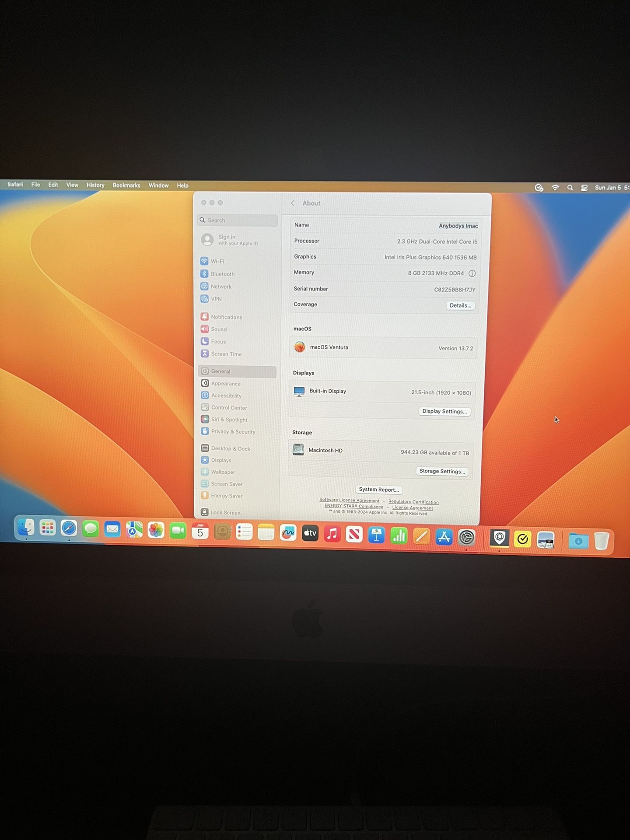Open Notes app in the Dock
Image resolution: width=630 pixels, height=840 pixels.
pyautogui.click(x=266, y=532)
